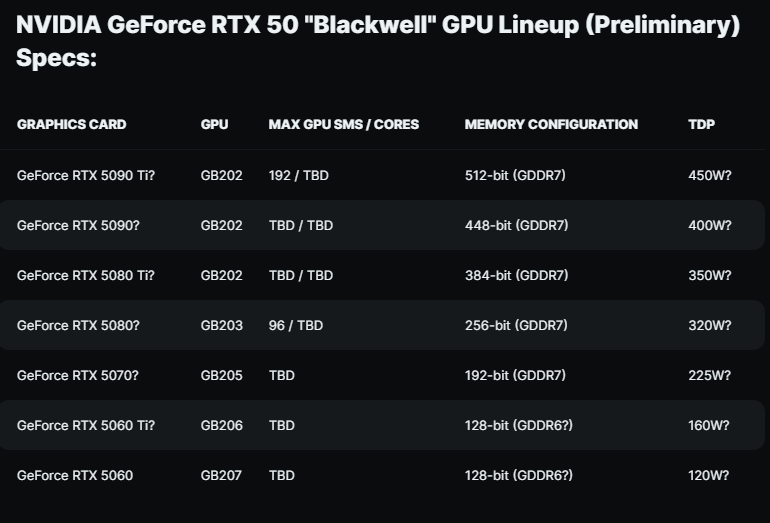Select the 192 / TBD cores cell
This screenshot has width=770, height=523.
pos(299,175)
